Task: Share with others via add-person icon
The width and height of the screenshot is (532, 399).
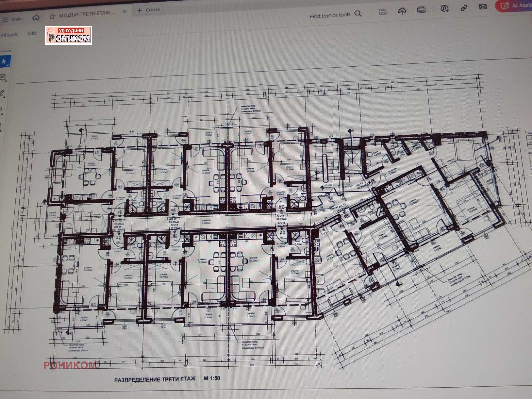Action: point(444,8)
